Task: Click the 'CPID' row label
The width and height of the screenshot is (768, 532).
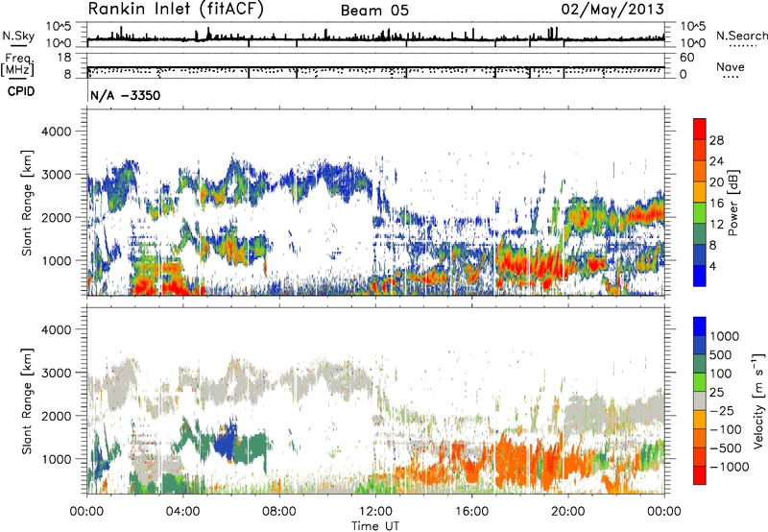Action: 21,91
